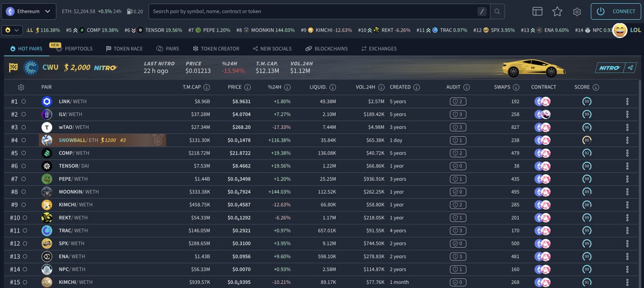Click the score gauge 96 for wTAO
The width and height of the screenshot is (644, 288).
pos(587,127)
